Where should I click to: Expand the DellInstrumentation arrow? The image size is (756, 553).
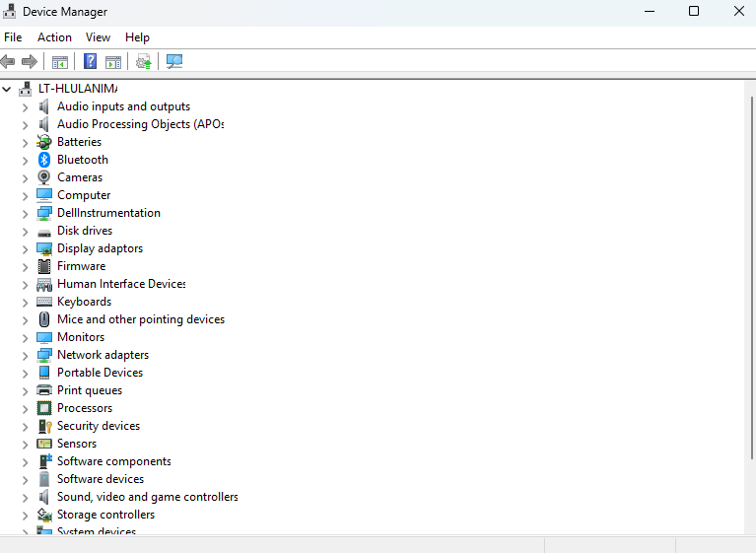coord(25,214)
